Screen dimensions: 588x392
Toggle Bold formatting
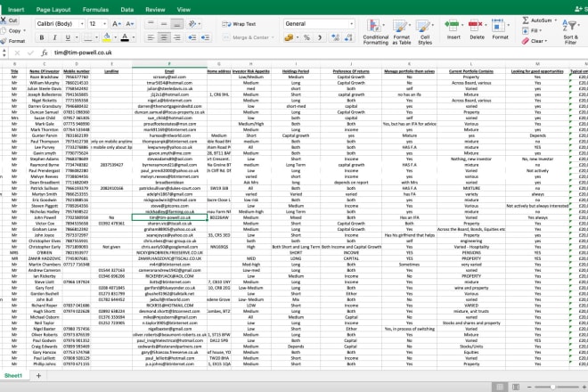tap(42, 37)
